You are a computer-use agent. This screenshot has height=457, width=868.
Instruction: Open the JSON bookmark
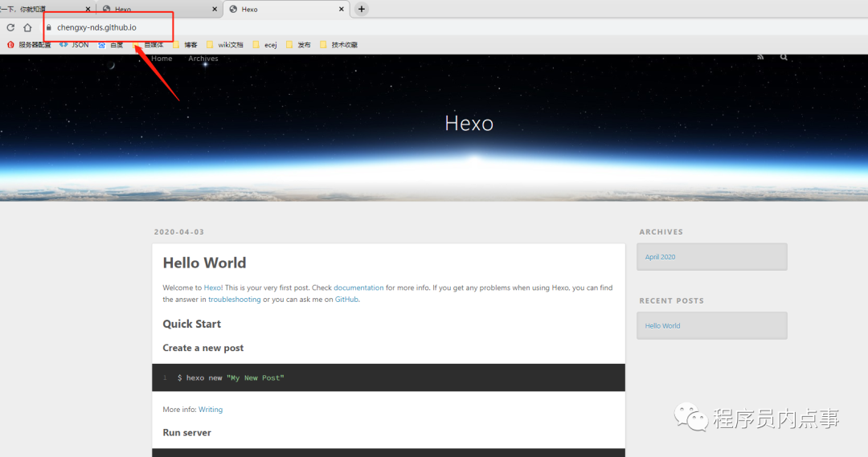[74, 45]
